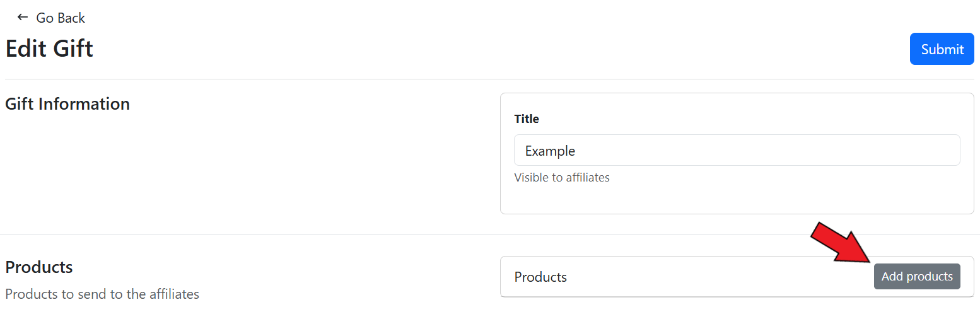
Task: Click the bold Products section heading
Action: (39, 267)
